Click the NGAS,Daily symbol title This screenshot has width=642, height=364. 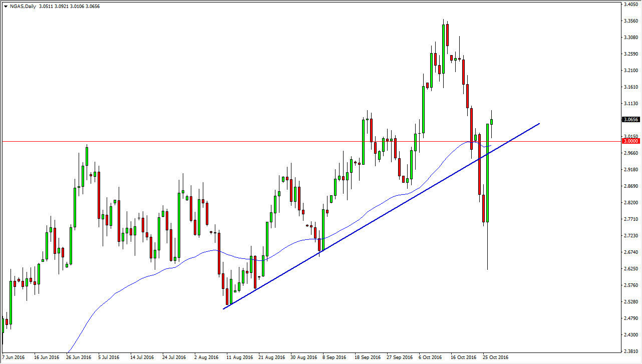pyautogui.click(x=23, y=7)
